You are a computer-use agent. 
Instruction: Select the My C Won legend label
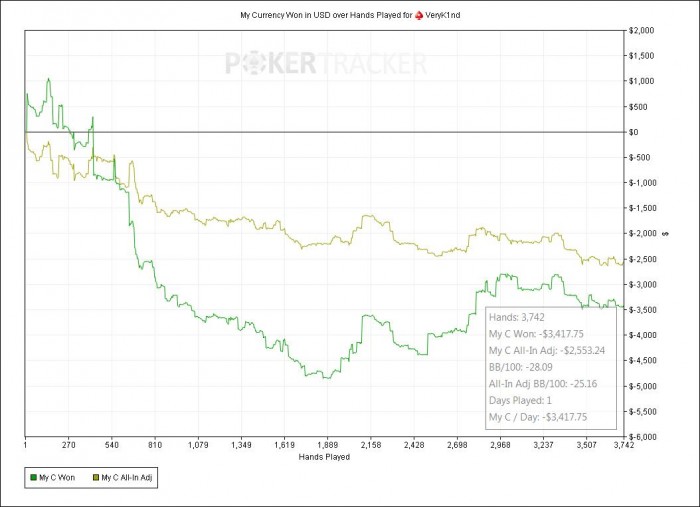coord(57,478)
